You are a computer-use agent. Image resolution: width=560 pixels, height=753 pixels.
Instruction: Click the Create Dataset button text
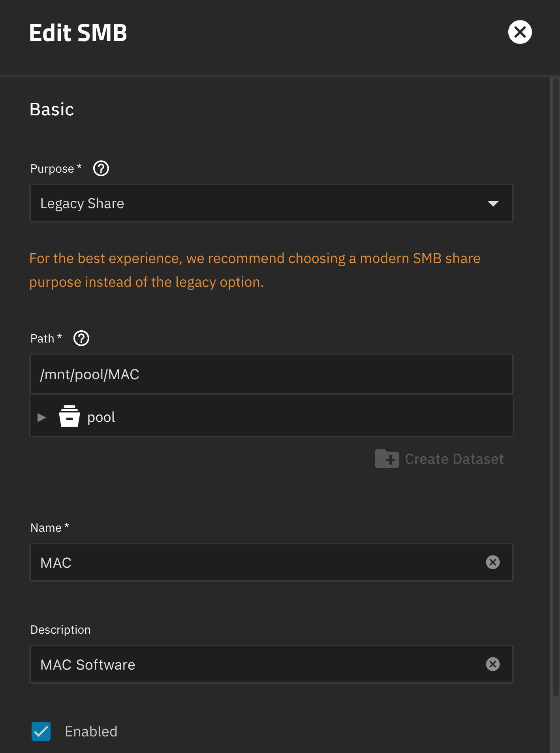point(454,459)
